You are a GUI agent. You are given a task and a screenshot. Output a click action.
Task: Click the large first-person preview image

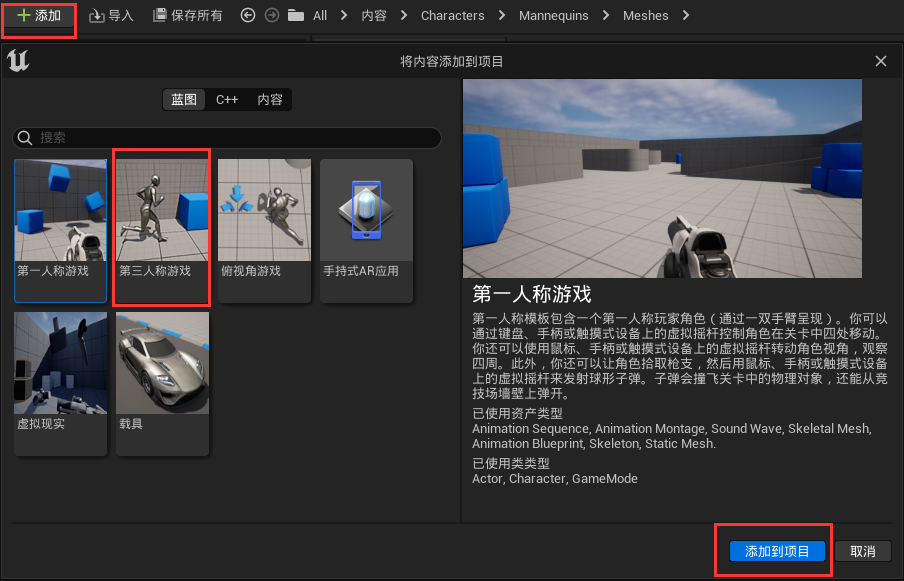(662, 179)
